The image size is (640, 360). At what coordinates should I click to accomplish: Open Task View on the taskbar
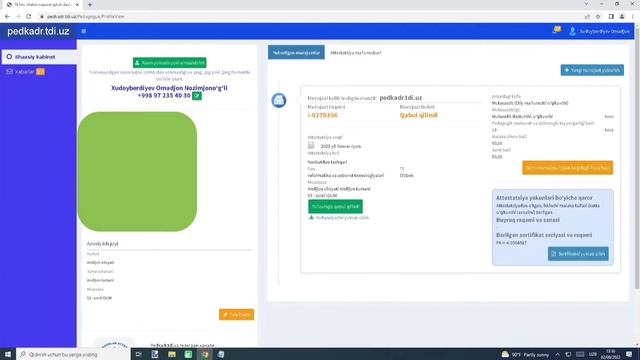click(138, 354)
